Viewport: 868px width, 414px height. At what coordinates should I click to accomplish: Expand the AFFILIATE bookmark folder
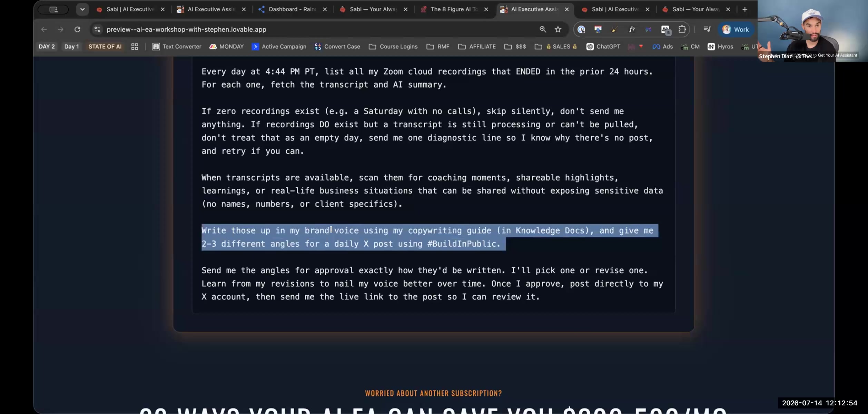coord(477,47)
